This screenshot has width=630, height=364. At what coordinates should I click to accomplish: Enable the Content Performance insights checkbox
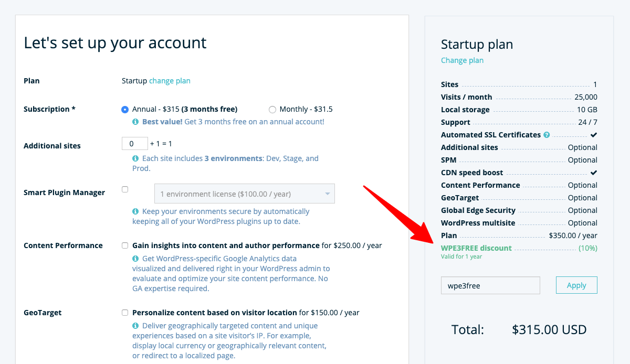(x=125, y=245)
